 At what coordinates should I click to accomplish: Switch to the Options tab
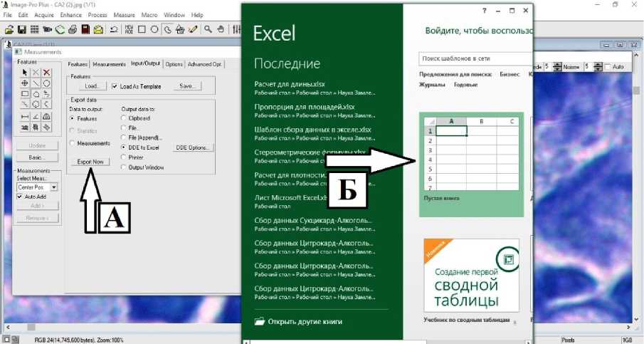(174, 64)
